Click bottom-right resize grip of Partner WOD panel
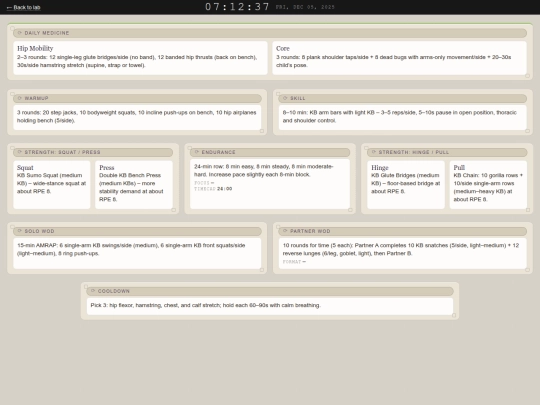The height and width of the screenshot is (405, 540). tap(527, 270)
